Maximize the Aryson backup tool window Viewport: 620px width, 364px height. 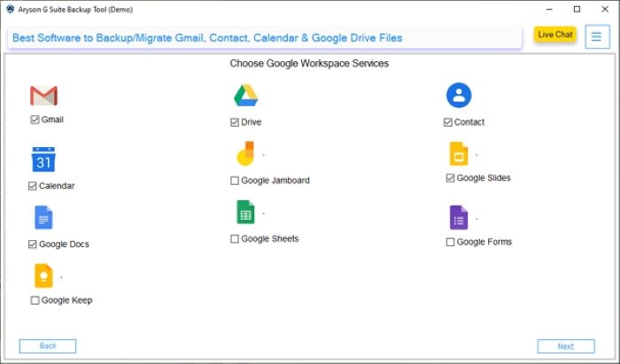tap(577, 9)
